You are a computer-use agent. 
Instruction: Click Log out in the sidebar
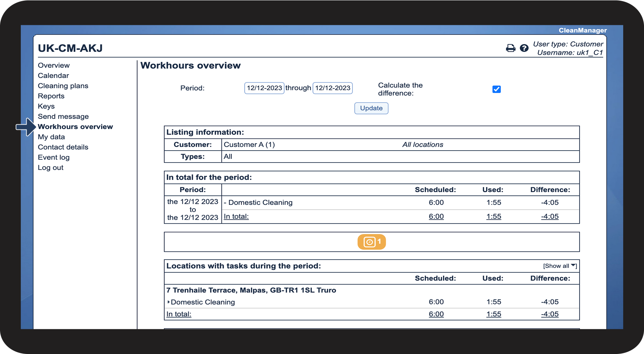coord(51,167)
